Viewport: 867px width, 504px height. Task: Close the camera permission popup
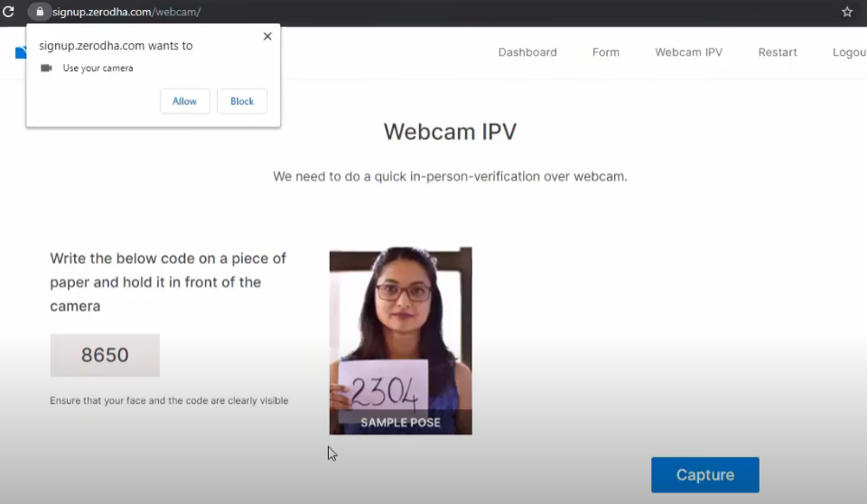tap(266, 37)
